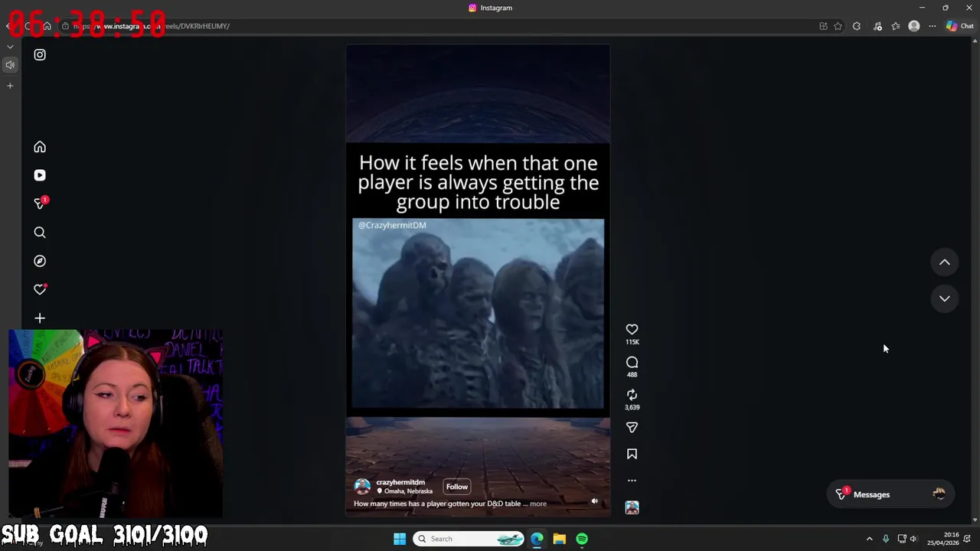Go to browser home page

(47, 26)
